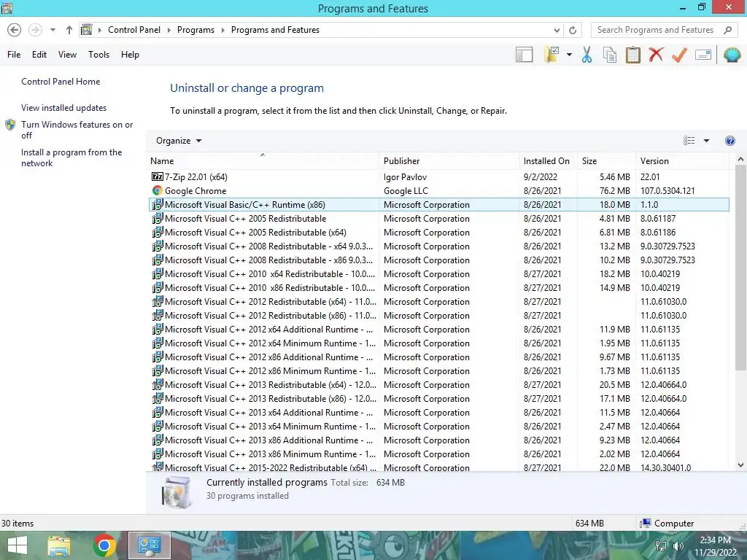Viewport: 747px width, 560px height.
Task: Select Microsoft Visual C++ 2005 Redistributable (x64)
Action: (x=438, y=233)
